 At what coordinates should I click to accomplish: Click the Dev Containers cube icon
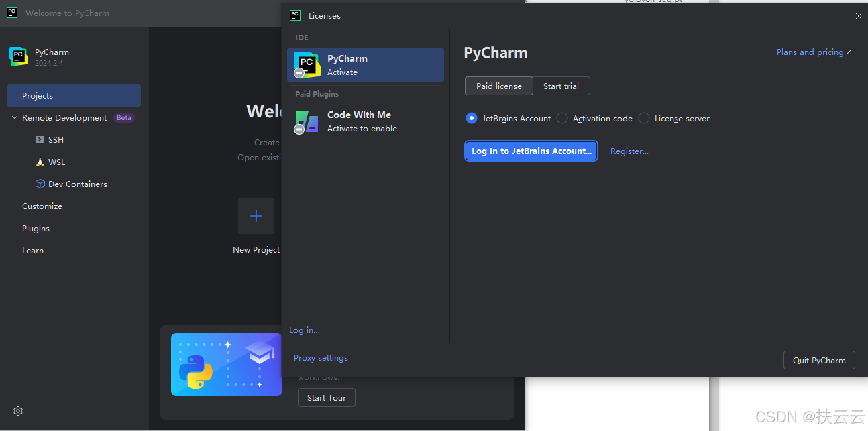[x=40, y=184]
